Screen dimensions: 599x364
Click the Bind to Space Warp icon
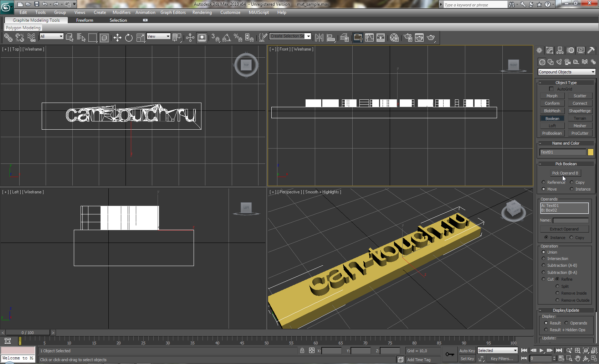coord(31,37)
